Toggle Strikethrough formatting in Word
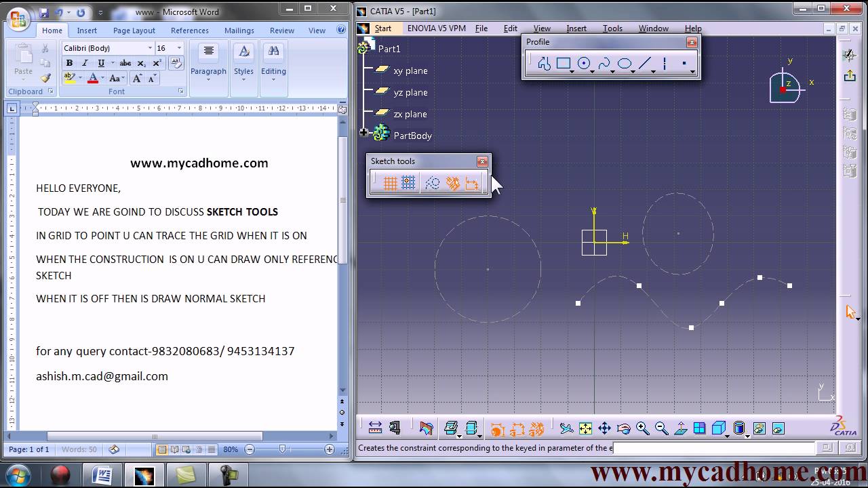The height and width of the screenshot is (488, 868). [125, 63]
